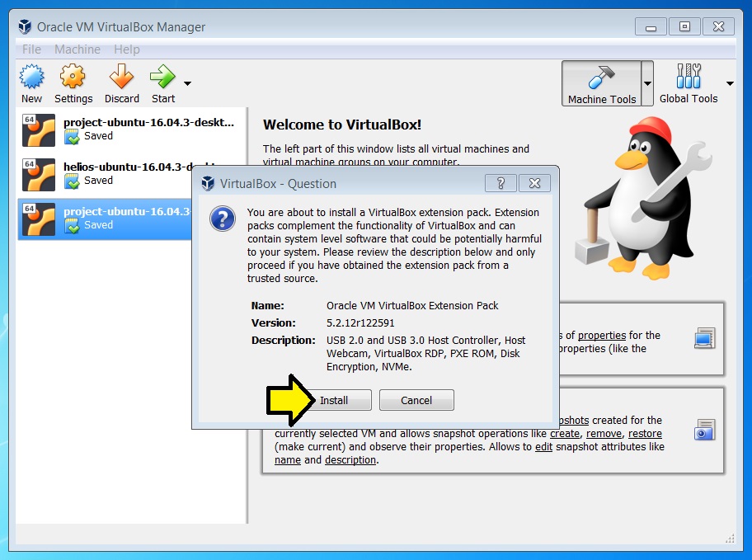The image size is (752, 560).
Task: Click the first project-ubuntu VM OS icon
Action: pyautogui.click(x=39, y=130)
